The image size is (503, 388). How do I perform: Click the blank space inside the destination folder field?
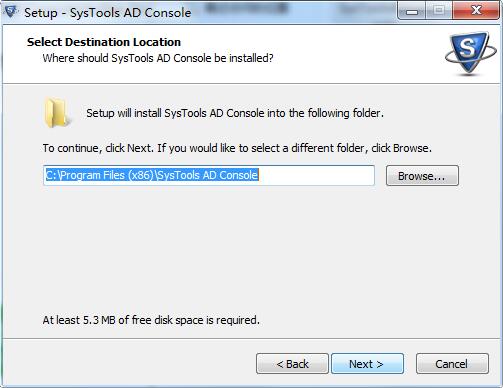(316, 175)
